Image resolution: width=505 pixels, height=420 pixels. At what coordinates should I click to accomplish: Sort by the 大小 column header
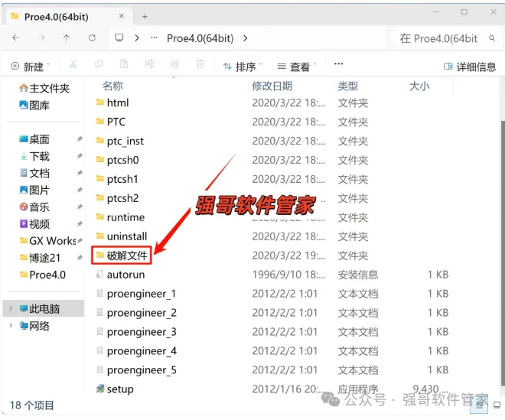(419, 86)
